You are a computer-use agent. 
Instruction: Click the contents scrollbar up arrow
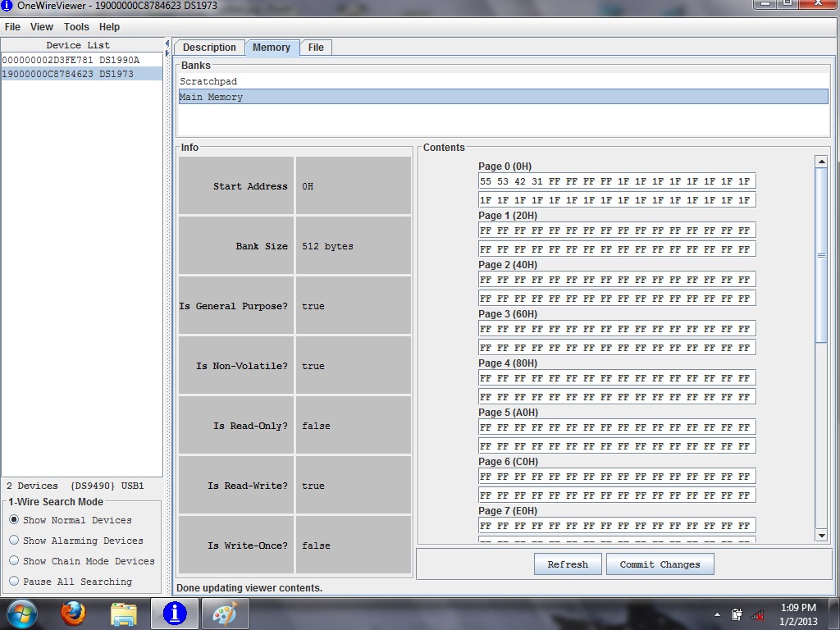click(x=821, y=162)
